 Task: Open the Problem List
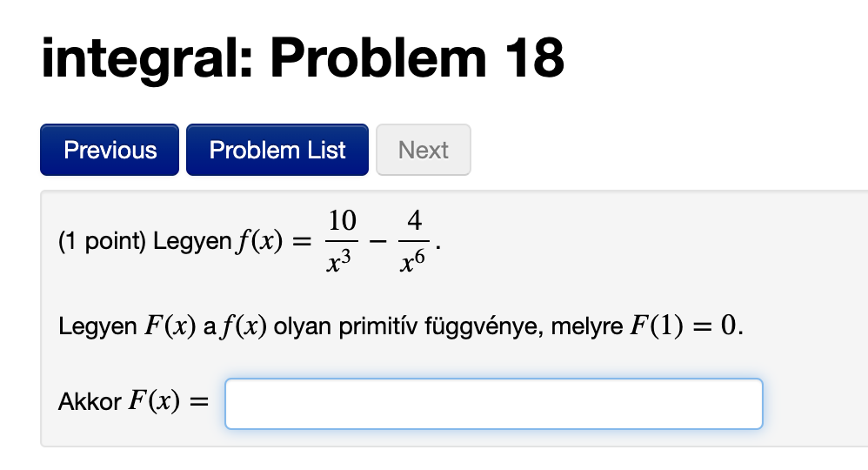tap(277, 150)
